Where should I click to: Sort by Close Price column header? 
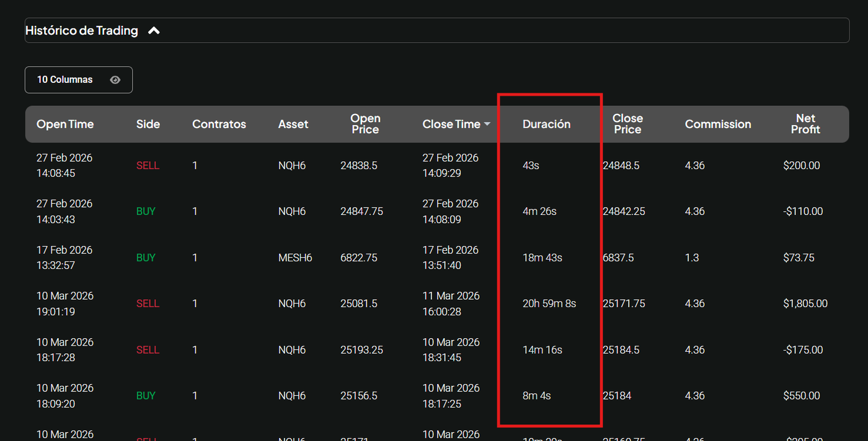tap(627, 124)
